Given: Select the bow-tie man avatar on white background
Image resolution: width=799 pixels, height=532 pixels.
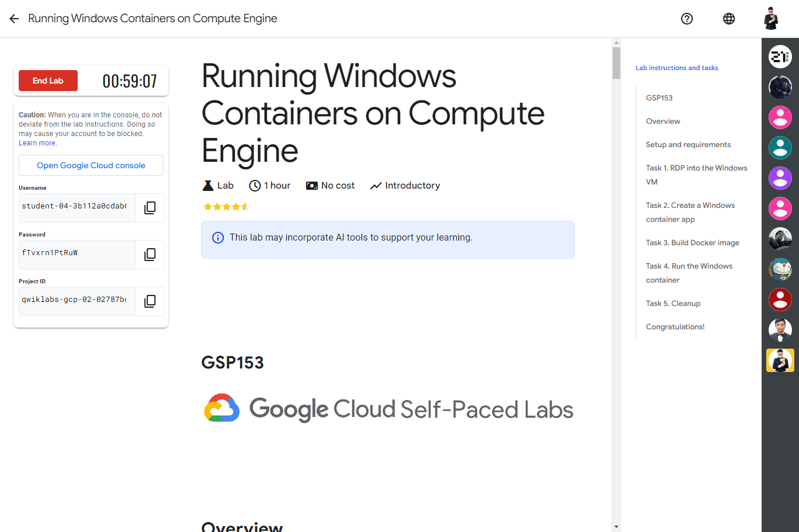Looking at the screenshot, I should (780, 330).
